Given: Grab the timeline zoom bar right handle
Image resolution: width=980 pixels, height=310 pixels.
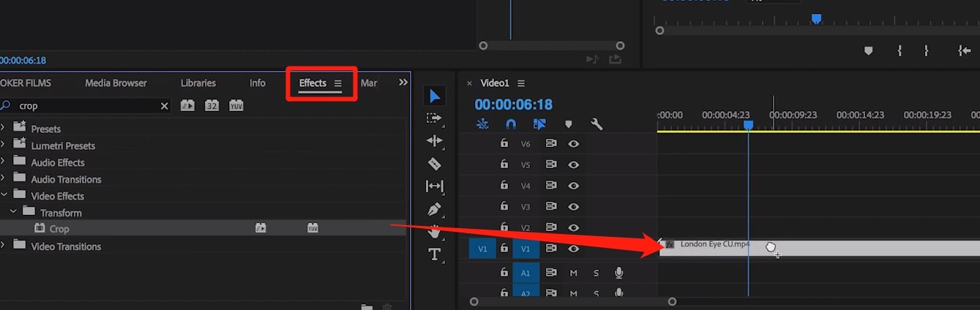Looking at the screenshot, I should click(x=672, y=301).
